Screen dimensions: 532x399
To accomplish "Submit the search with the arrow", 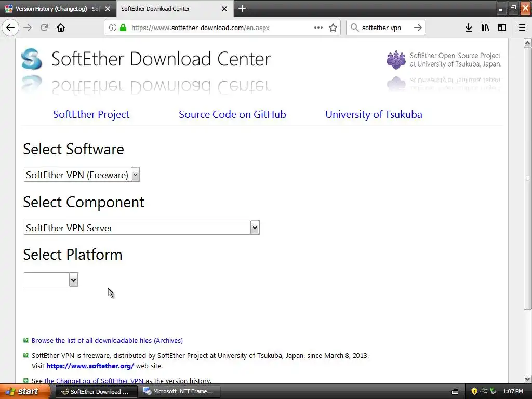I will tap(418, 28).
